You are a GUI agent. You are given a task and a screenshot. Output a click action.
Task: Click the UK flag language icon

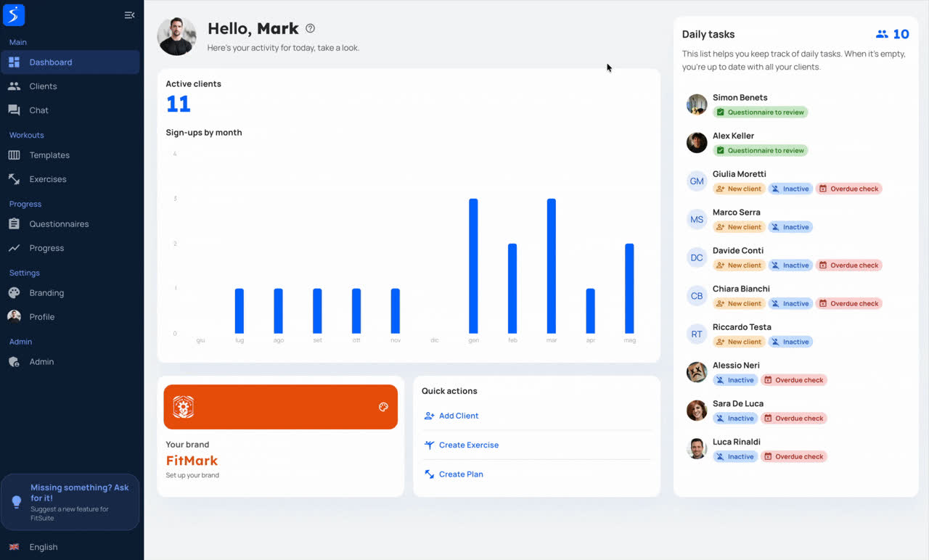(14, 547)
